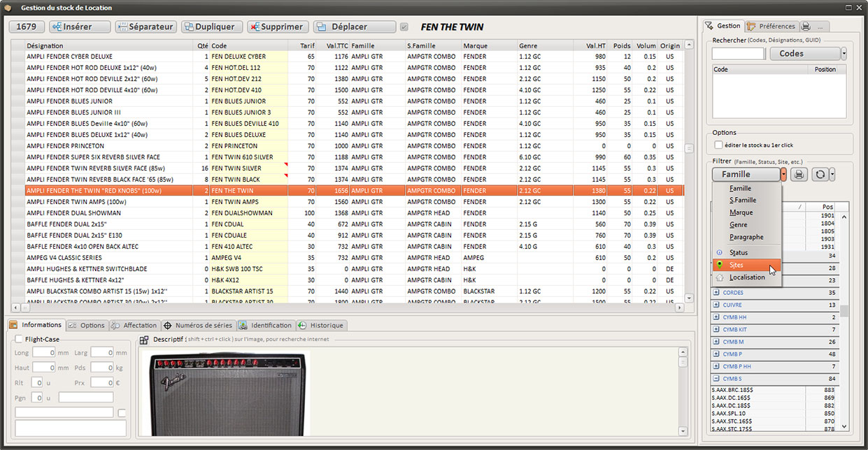Click the Dupliquer copy icon button

point(212,27)
